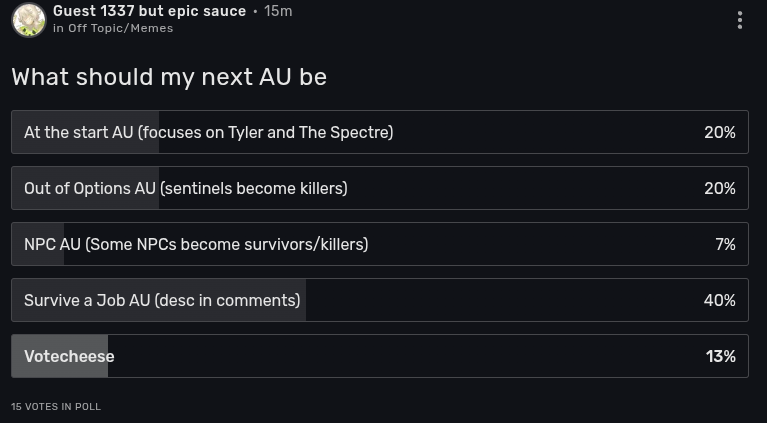Open the poll titled What should my next AU be

click(x=169, y=77)
